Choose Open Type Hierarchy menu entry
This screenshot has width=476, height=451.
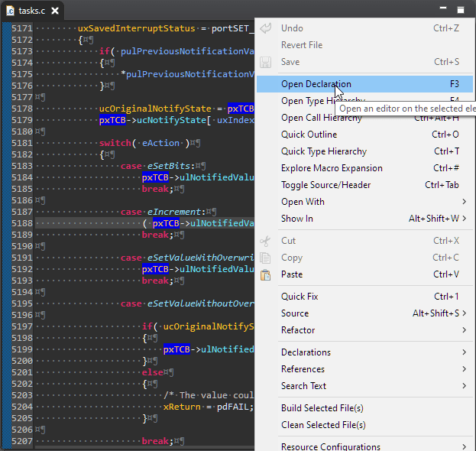coord(364,101)
